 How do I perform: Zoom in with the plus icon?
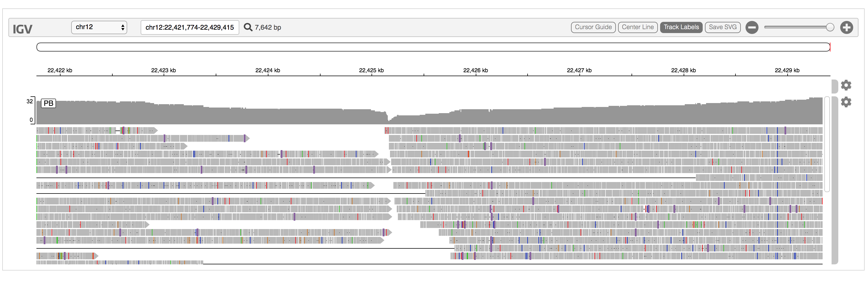pos(846,28)
